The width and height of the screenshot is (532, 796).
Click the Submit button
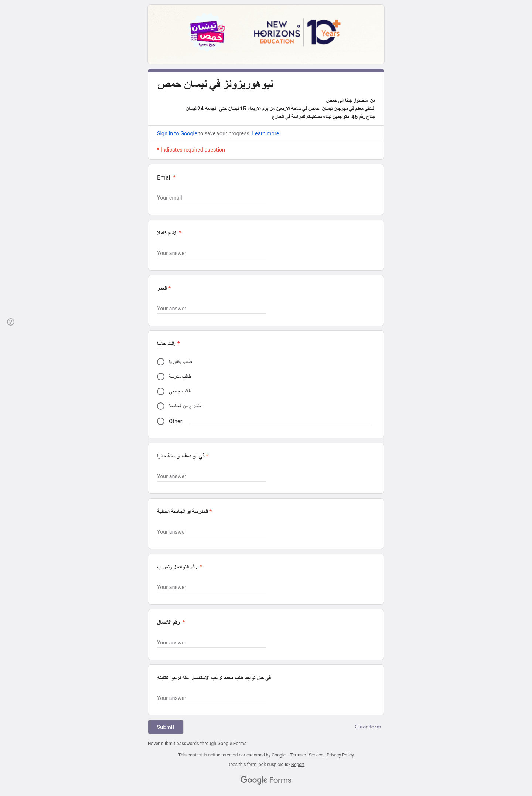point(166,727)
